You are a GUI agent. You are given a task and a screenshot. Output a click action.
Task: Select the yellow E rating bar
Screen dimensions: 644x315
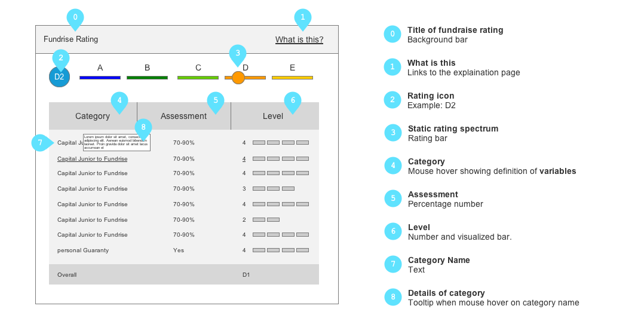tap(292, 78)
